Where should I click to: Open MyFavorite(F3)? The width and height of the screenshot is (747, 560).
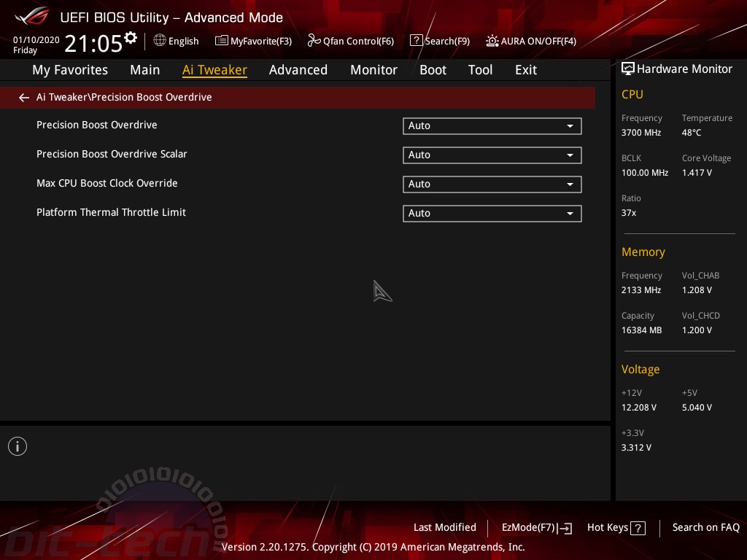261,42
